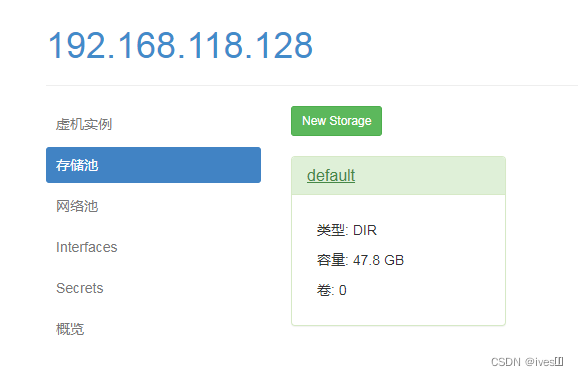This screenshot has height=376, width=578.
Task: Click the 0 volume count value
Action: [342, 290]
